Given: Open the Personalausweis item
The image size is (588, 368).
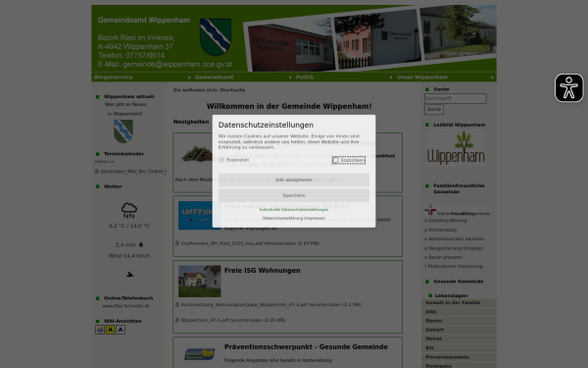Looking at the screenshot, I should click(x=459, y=357).
